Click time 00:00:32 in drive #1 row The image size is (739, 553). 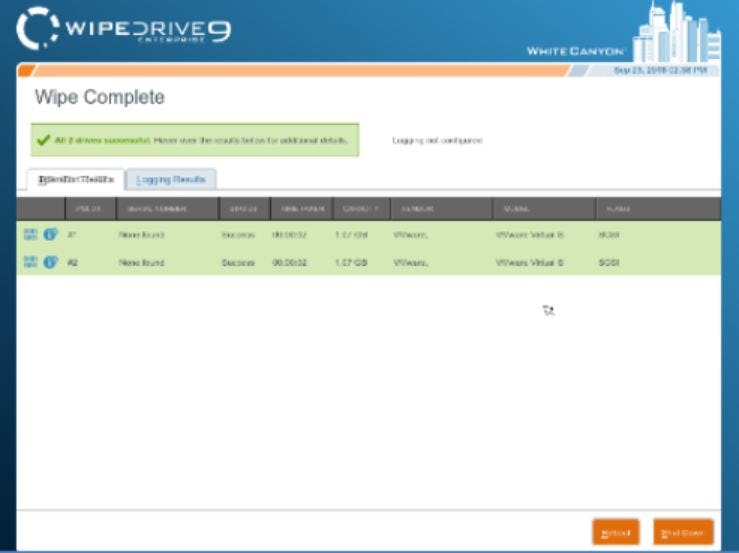(x=289, y=235)
